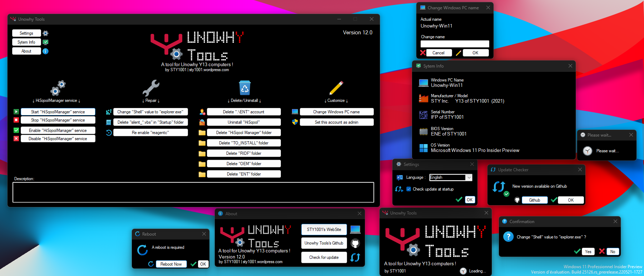This screenshot has height=276, width=644.
Task: Click the blue info icon beside About
Action: [x=45, y=51]
